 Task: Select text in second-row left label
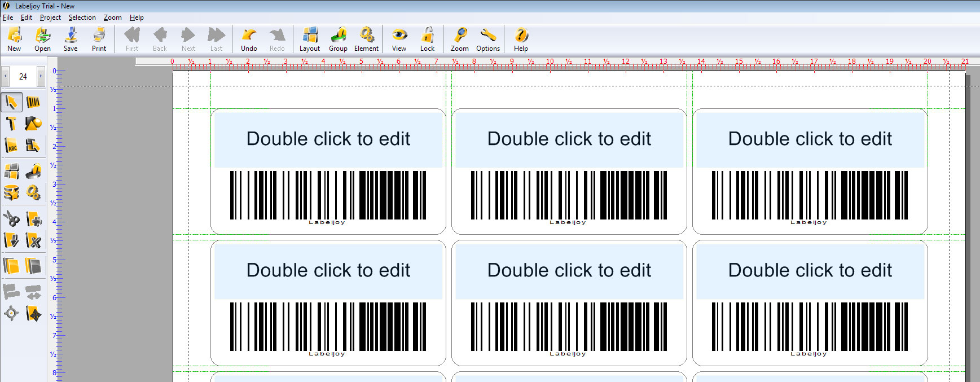pos(328,270)
